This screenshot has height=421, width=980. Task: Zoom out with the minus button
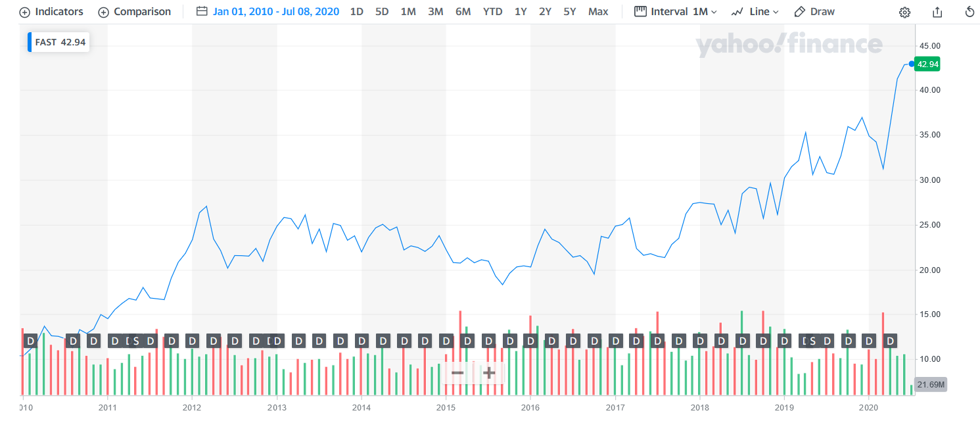tap(457, 373)
